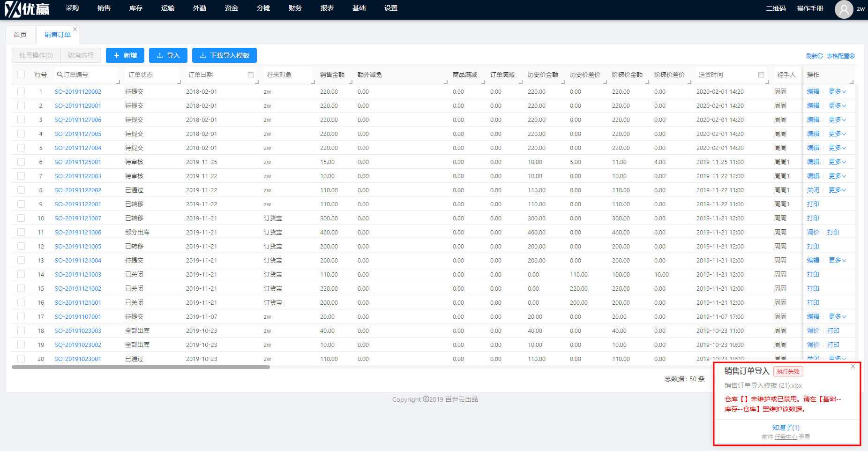The height and width of the screenshot is (451, 868).
Task: Click the calendar icon in 订单日期 column
Action: 251,75
